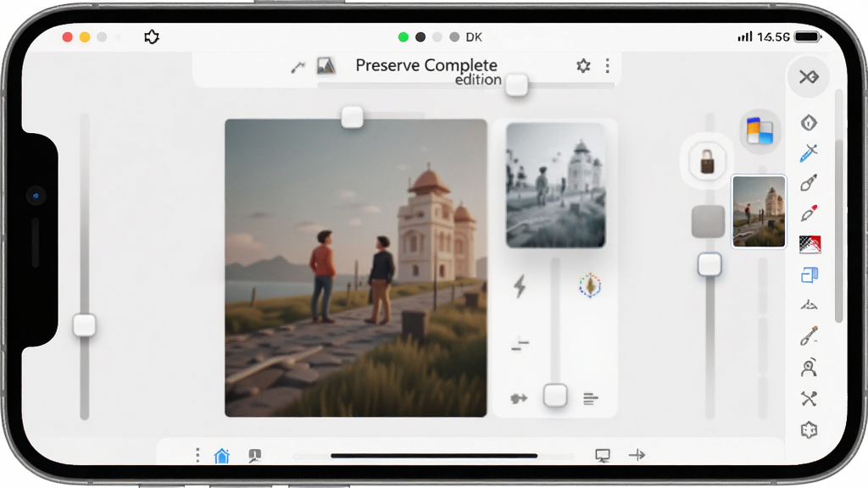Click the slider handle under the Preserve Complete title
The image size is (868, 488).
point(516,86)
